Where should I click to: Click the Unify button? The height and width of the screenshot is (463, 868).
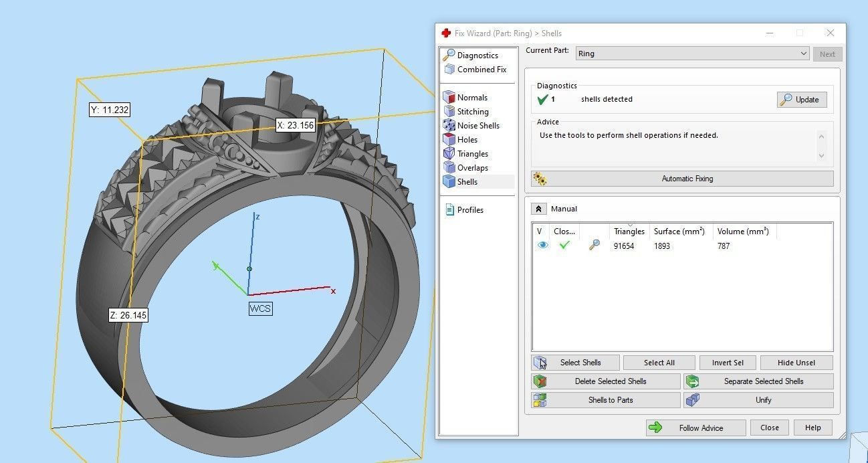tap(758, 400)
